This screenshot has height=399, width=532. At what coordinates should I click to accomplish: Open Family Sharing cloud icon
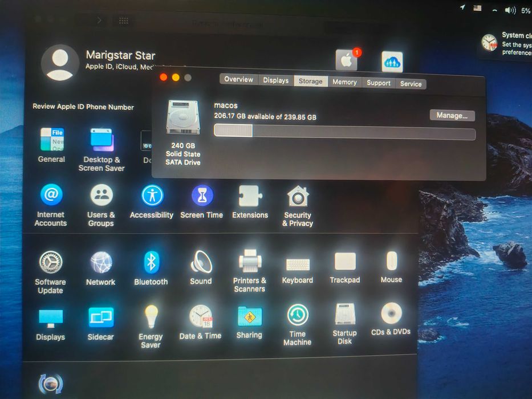(x=392, y=62)
